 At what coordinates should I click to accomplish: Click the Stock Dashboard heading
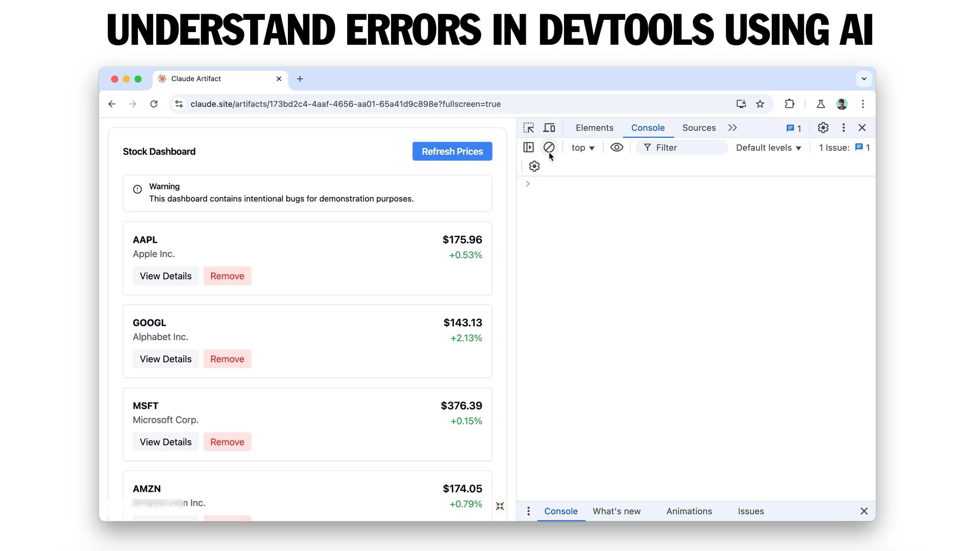(x=159, y=152)
